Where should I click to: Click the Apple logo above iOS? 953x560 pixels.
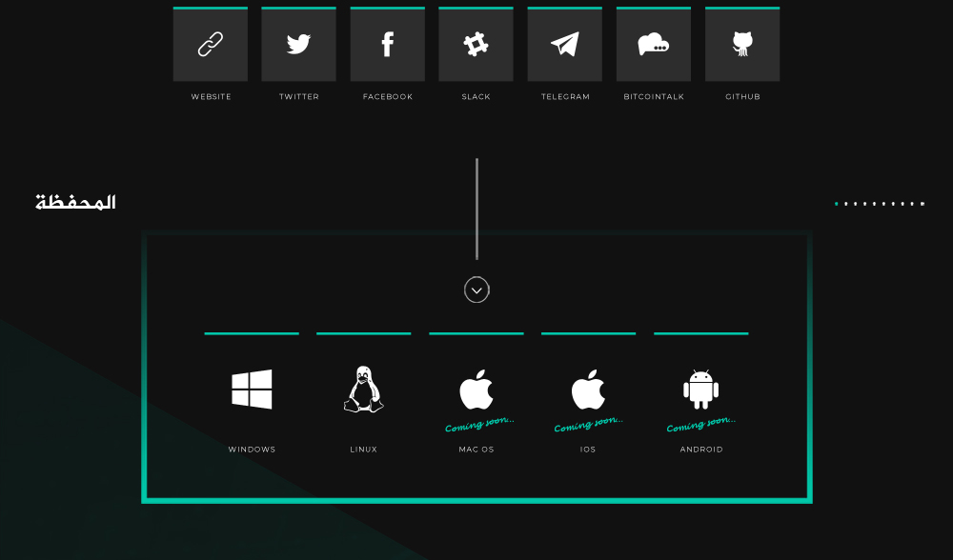click(588, 390)
